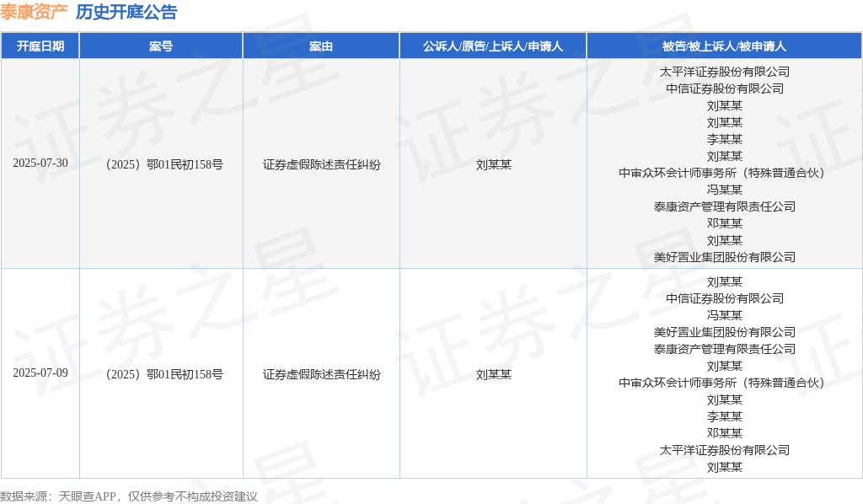Select the date cell 2025-07-09

(40, 373)
